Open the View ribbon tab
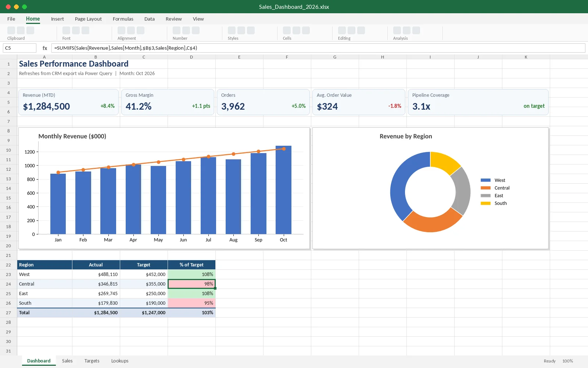This screenshot has height=368, width=588. (198, 19)
